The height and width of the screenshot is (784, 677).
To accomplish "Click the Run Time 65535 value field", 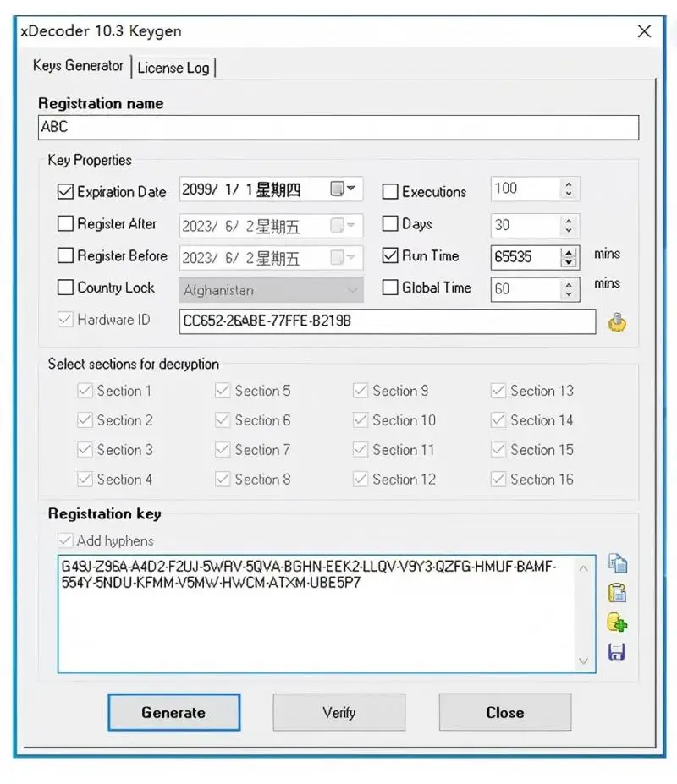I will point(526,257).
